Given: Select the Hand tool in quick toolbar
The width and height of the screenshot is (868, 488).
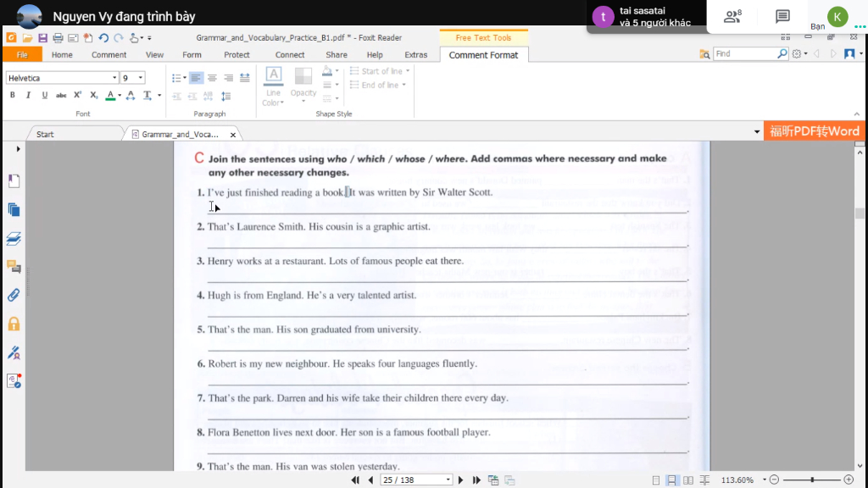Looking at the screenshot, I should coord(134,37).
